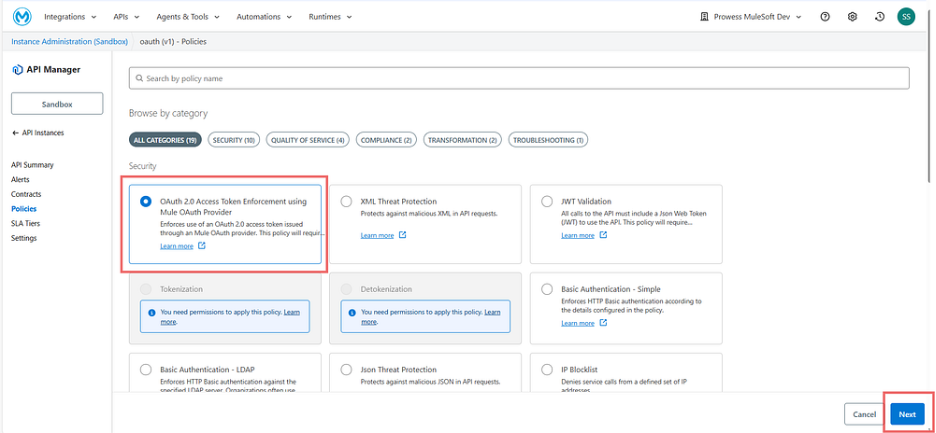Filter by All Categories (19)
936x433 pixels.
165,140
